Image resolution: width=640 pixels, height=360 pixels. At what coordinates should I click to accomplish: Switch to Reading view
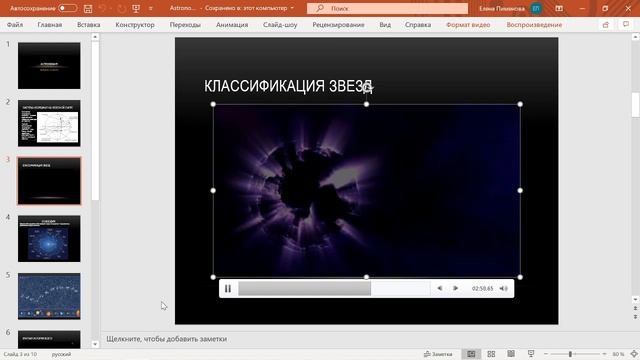tap(511, 354)
